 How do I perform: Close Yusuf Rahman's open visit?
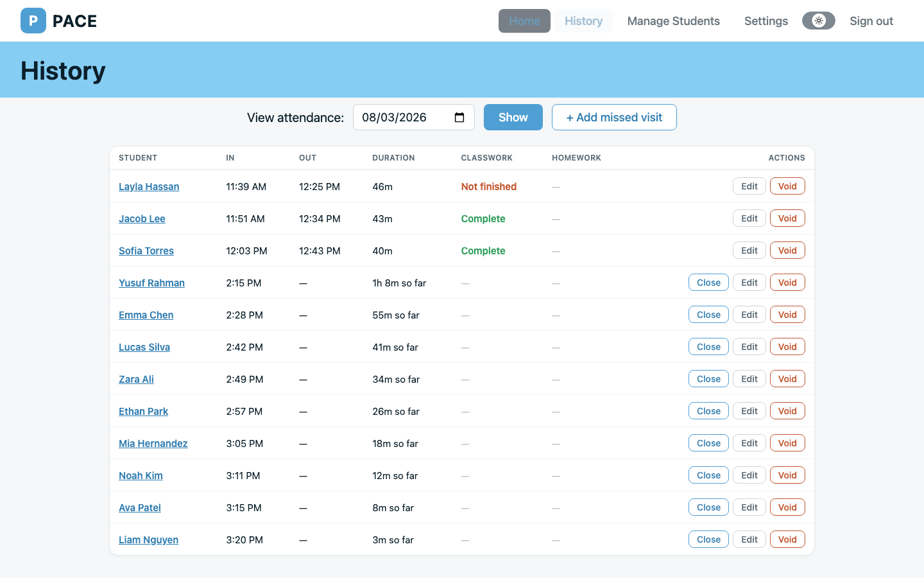[x=708, y=283]
